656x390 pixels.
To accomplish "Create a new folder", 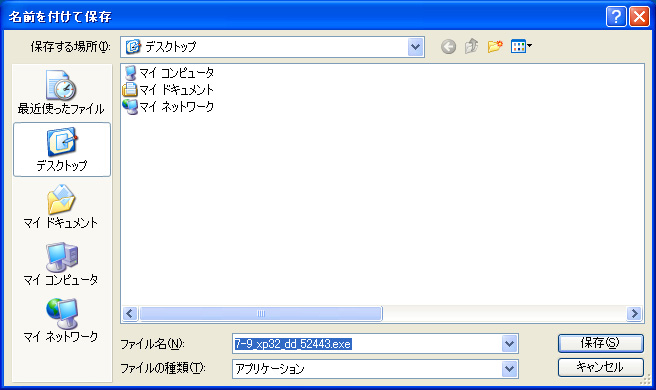I will pos(495,46).
